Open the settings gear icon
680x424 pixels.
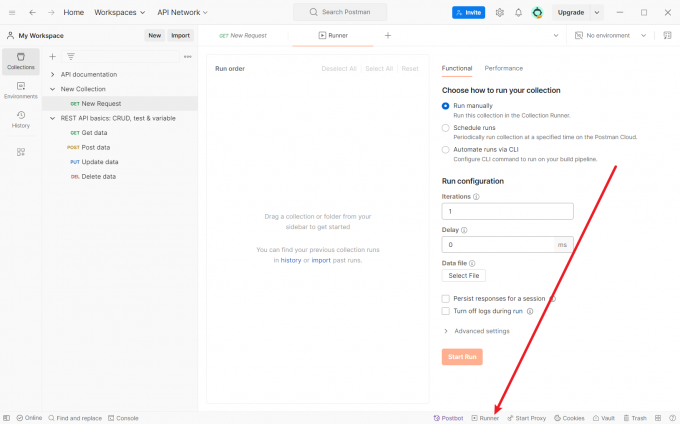(x=499, y=13)
